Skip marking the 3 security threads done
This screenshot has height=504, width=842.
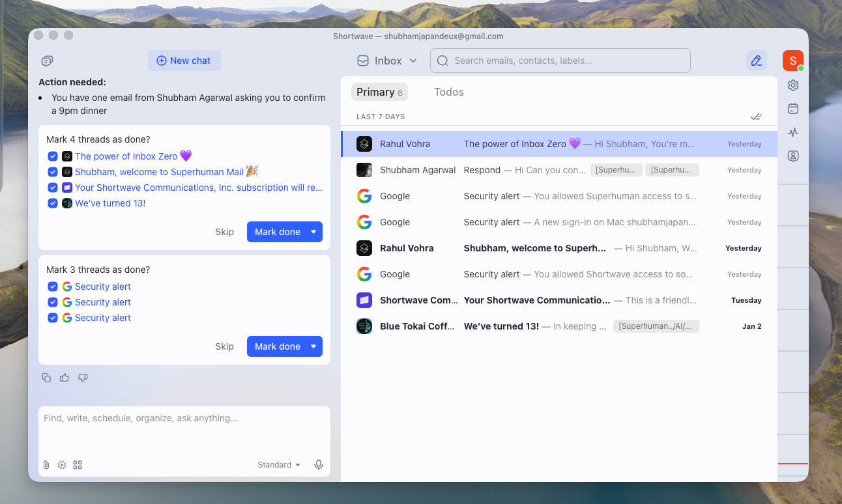224,346
